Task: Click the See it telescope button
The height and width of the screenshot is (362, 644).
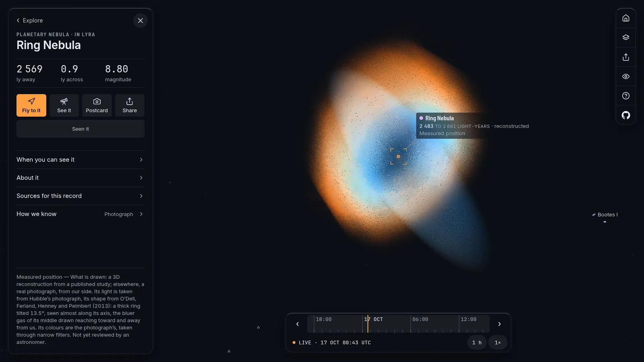Action: tap(64, 105)
